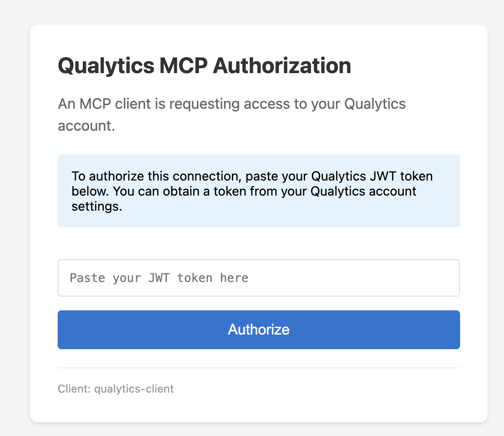Click the horizontal divider above the client label
The height and width of the screenshot is (436, 504).
(258, 367)
